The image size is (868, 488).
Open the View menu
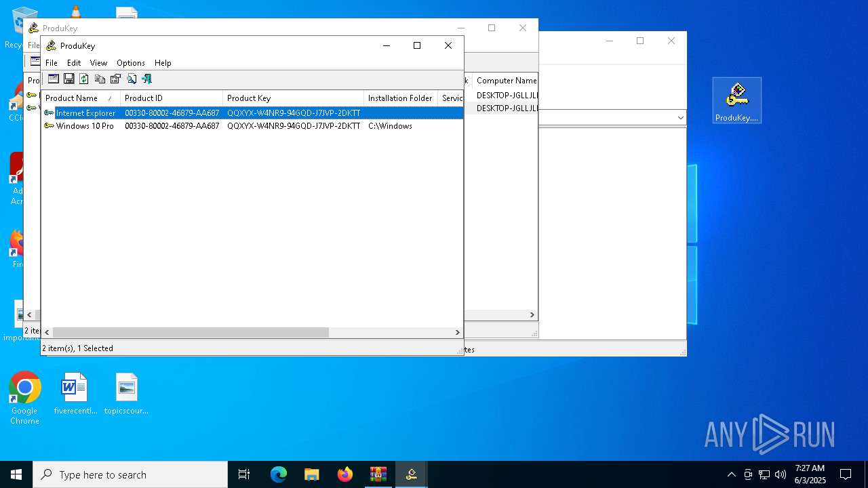point(99,62)
